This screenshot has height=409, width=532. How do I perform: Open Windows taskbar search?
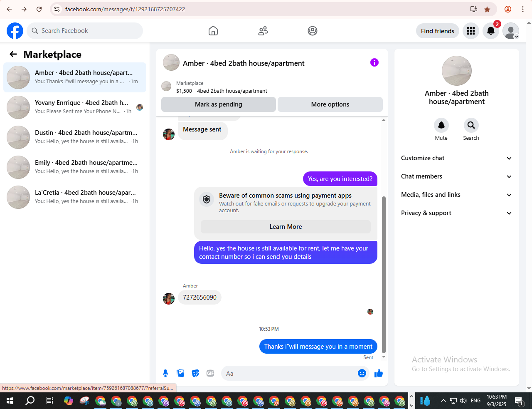point(30,401)
